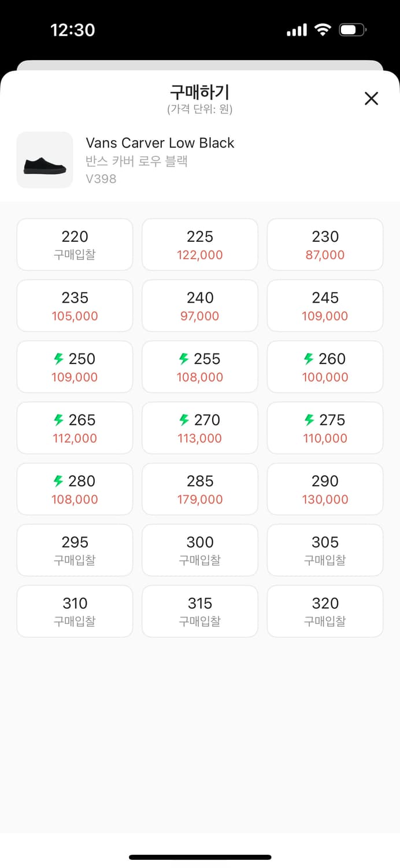Select size 300 purchase bid option

[x=200, y=550]
